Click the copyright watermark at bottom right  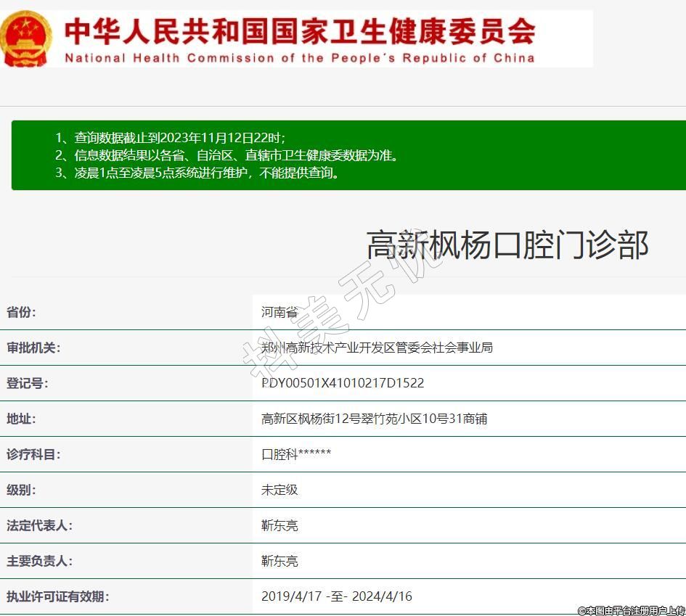coord(631,610)
